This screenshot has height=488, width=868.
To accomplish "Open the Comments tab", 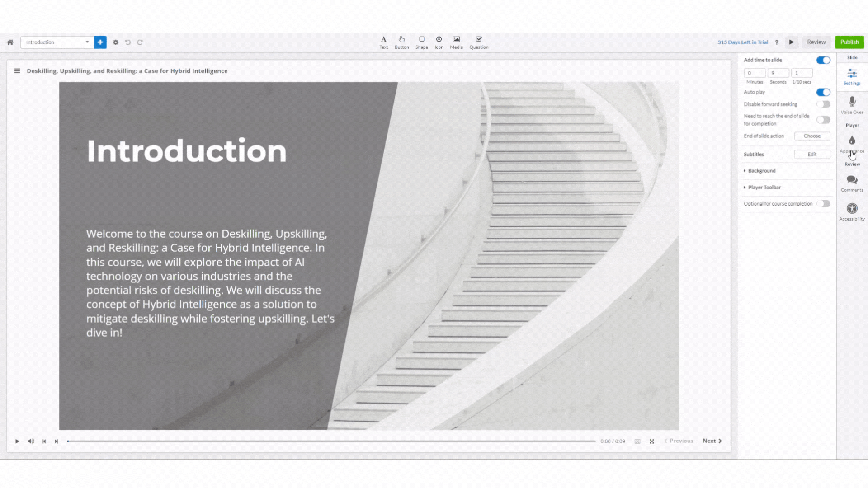I will tap(852, 183).
